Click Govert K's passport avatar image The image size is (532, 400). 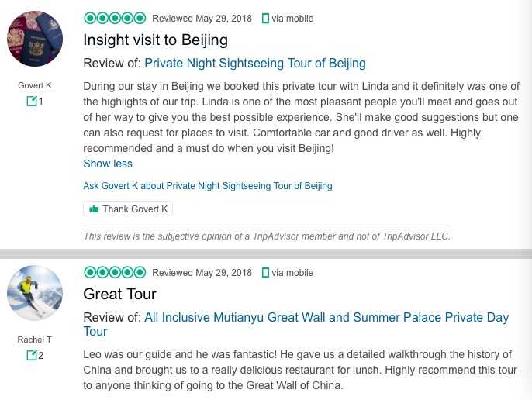pyautogui.click(x=35, y=39)
